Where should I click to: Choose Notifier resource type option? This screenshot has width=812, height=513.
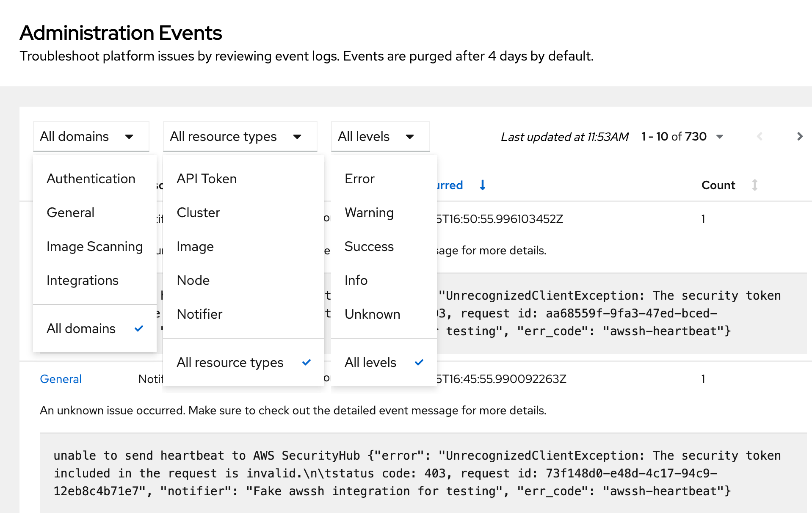click(x=199, y=314)
